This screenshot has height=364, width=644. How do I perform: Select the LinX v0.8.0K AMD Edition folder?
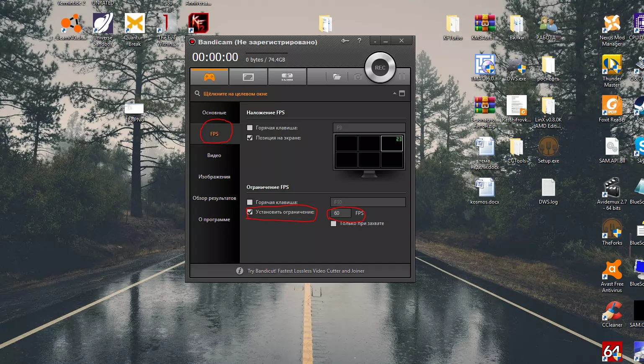(x=549, y=112)
